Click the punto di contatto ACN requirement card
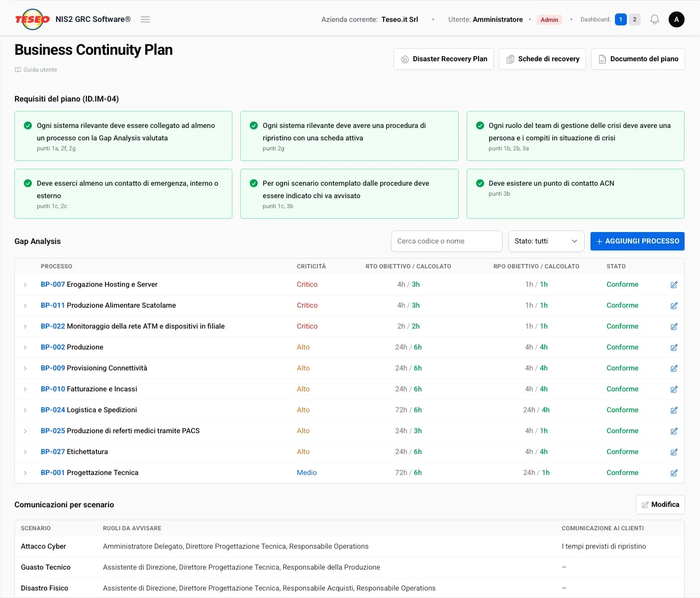 tap(575, 194)
